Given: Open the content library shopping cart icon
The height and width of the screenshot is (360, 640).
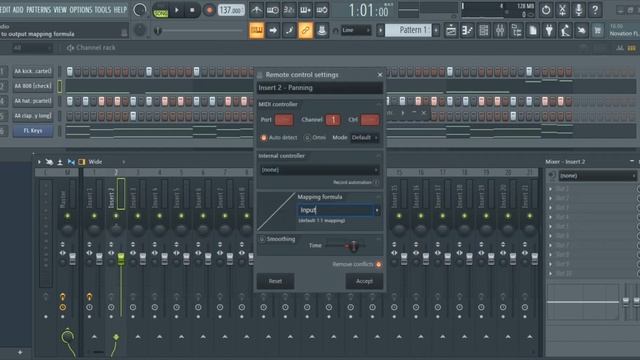Looking at the screenshot, I should (598, 30).
